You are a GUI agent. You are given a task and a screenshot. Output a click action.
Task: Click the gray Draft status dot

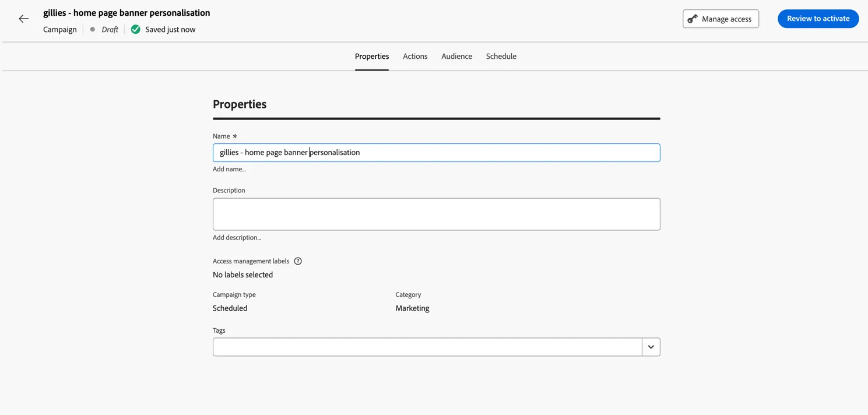[92, 29]
